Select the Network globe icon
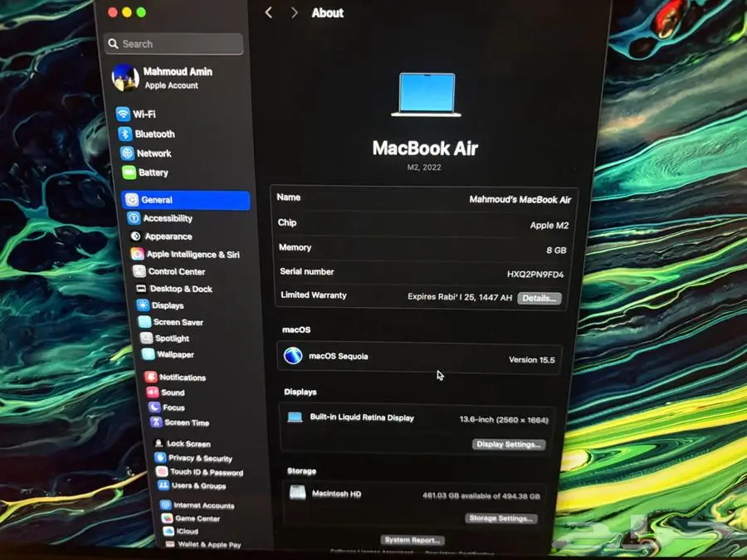This screenshot has width=747, height=560. point(127,153)
